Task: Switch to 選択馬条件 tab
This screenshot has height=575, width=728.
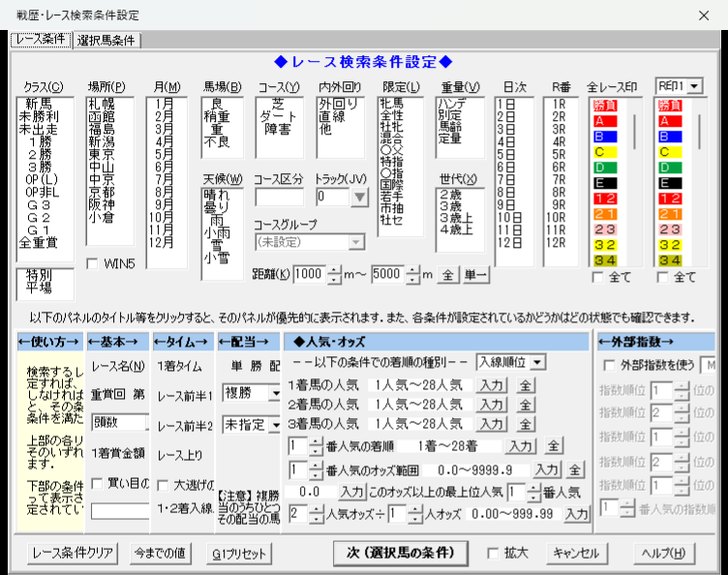Action: 106,41
